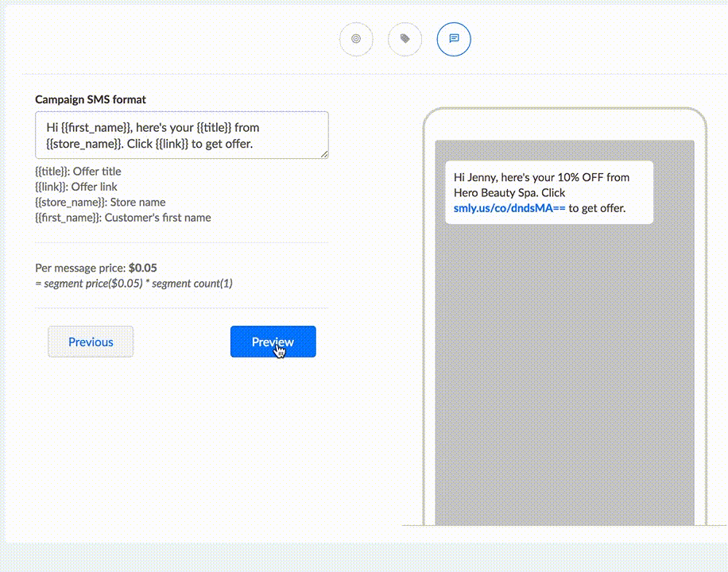
Task: Click the segment price formula line
Action: [134, 283]
